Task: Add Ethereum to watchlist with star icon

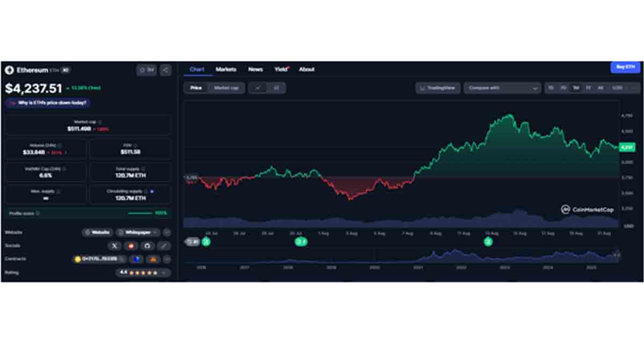Action: click(x=147, y=70)
